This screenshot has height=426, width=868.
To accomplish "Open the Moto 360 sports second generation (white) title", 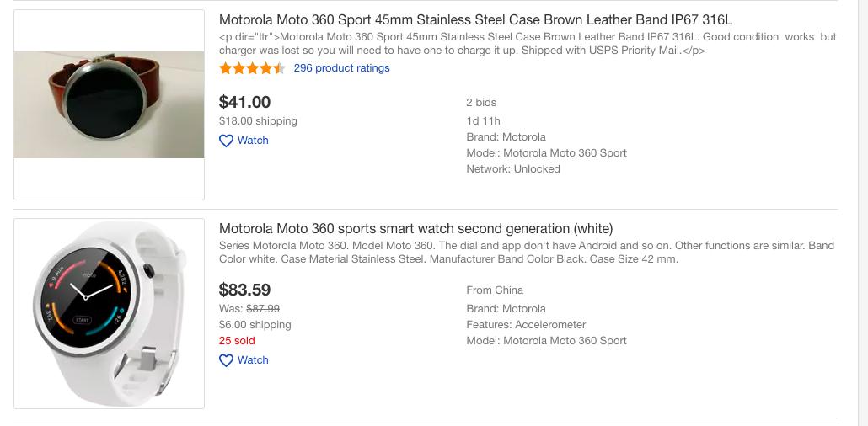I will 415,228.
